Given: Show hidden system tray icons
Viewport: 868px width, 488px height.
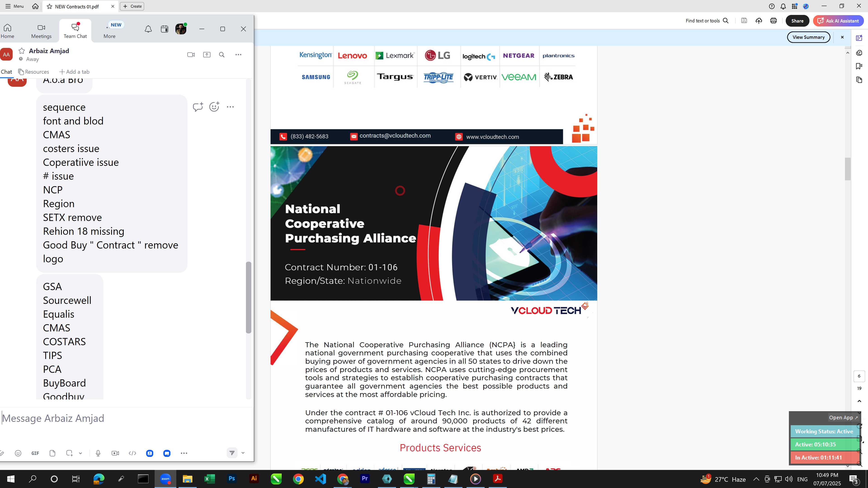Looking at the screenshot, I should pyautogui.click(x=756, y=479).
